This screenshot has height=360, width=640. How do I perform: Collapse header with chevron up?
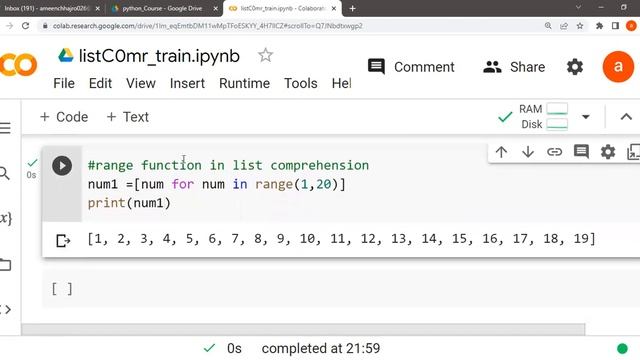626,117
